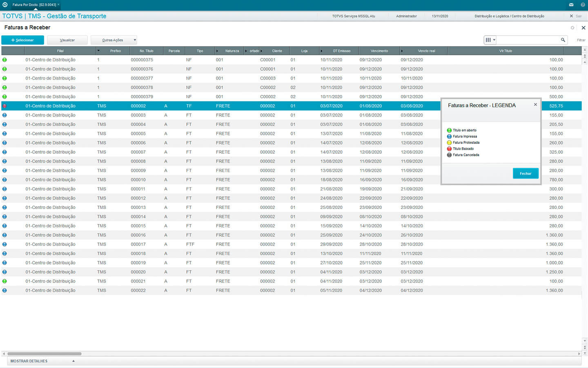This screenshot has height=368, width=588.
Task: Open the mail envelope icon in the top bar
Action: pos(571,4)
